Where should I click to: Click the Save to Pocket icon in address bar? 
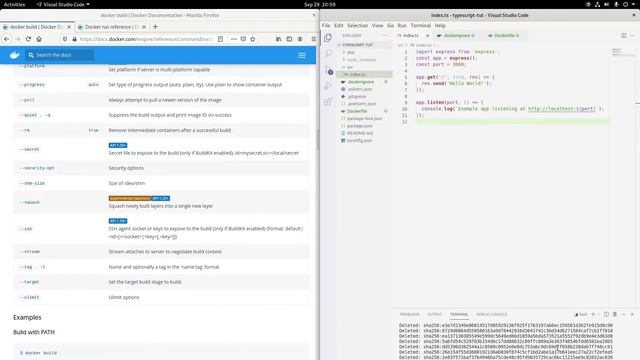(x=243, y=39)
